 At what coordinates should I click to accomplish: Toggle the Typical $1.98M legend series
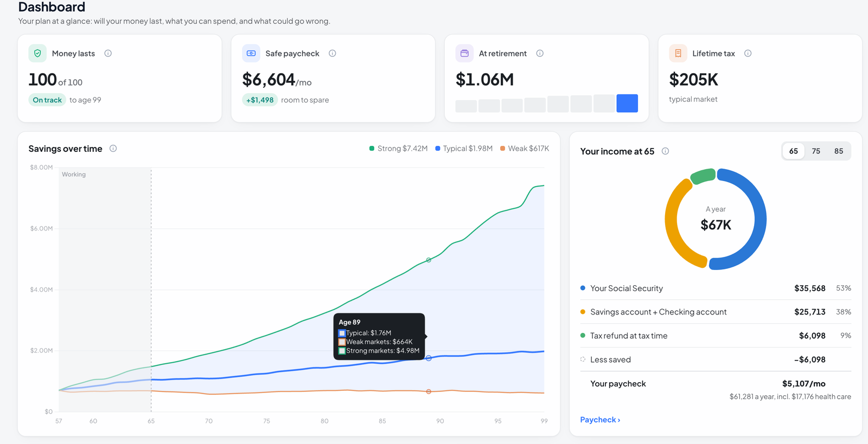464,149
